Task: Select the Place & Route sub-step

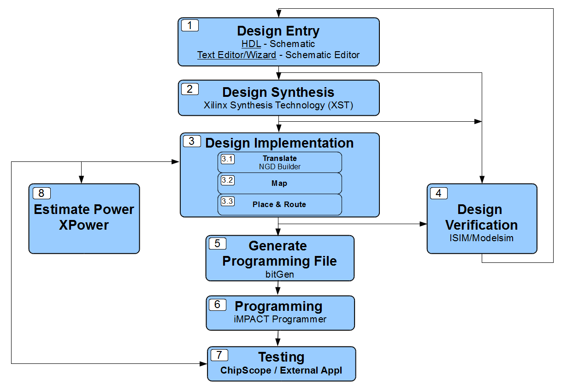Action: click(x=279, y=204)
